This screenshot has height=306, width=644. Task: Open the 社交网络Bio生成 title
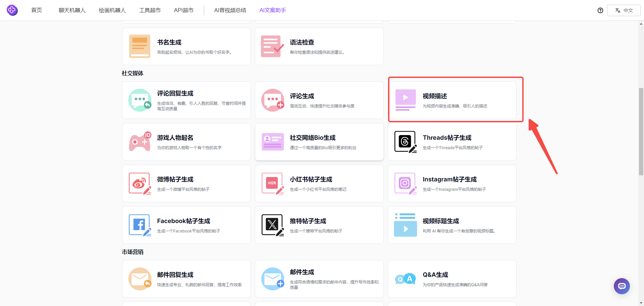click(313, 138)
